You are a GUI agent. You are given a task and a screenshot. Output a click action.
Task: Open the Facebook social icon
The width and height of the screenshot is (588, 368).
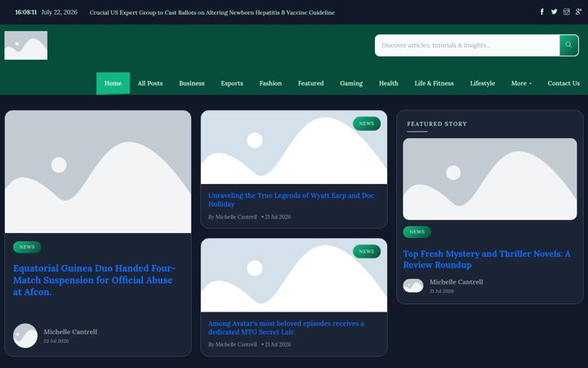pos(542,11)
